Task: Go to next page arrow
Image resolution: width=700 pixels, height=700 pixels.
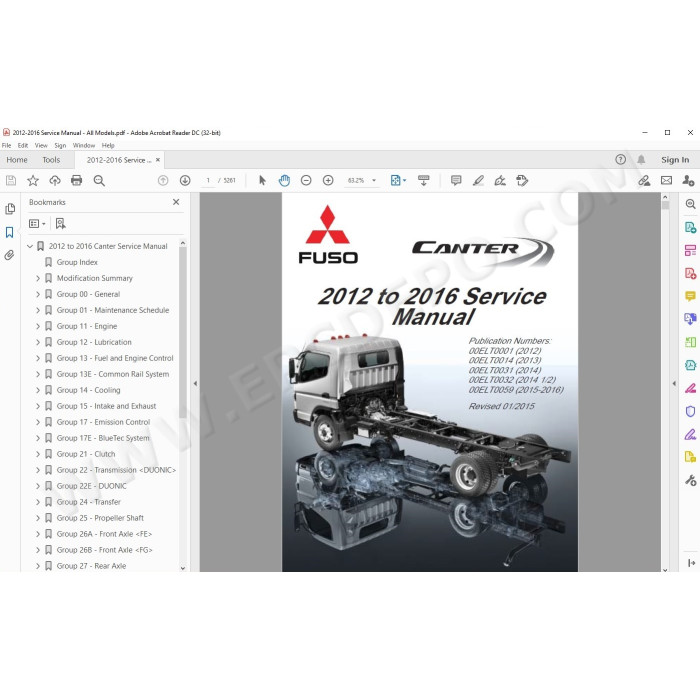Action: pos(185,180)
